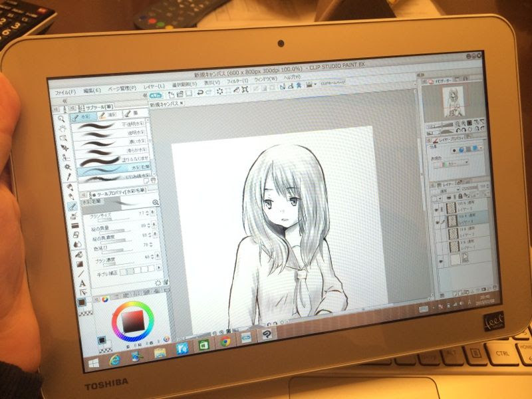532x399 pixels.
Task: Toggle visibility of layer 2
Action: click(x=440, y=235)
